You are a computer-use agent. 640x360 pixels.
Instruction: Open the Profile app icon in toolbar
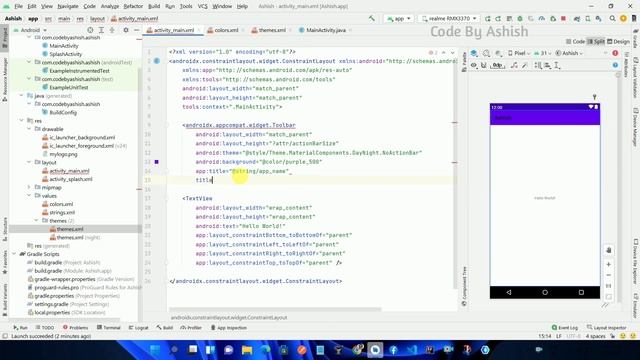[542, 18]
